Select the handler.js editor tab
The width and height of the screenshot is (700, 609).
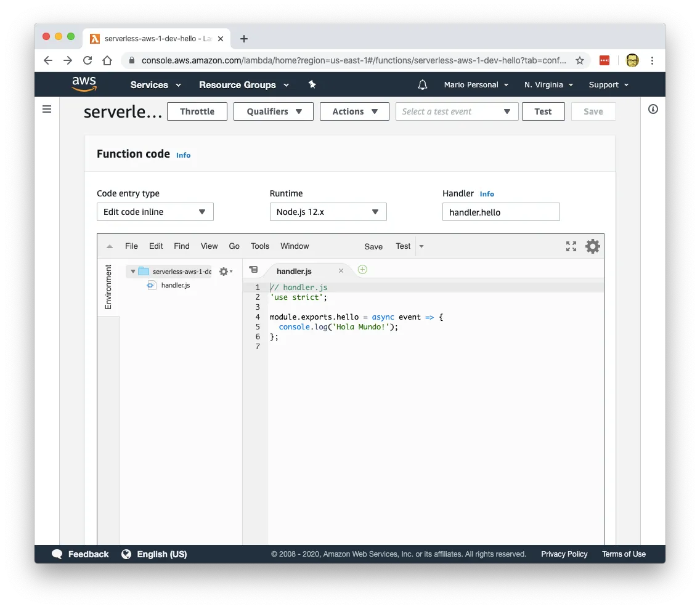(x=294, y=272)
